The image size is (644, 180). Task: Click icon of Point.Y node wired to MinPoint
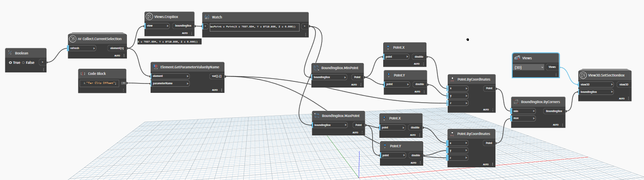pyautogui.click(x=389, y=75)
